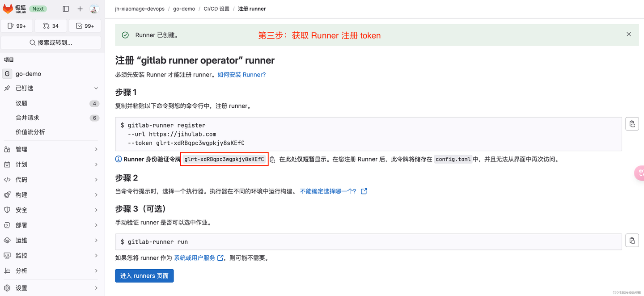Copy the runner authentication token
The image size is (644, 296).
point(272,160)
